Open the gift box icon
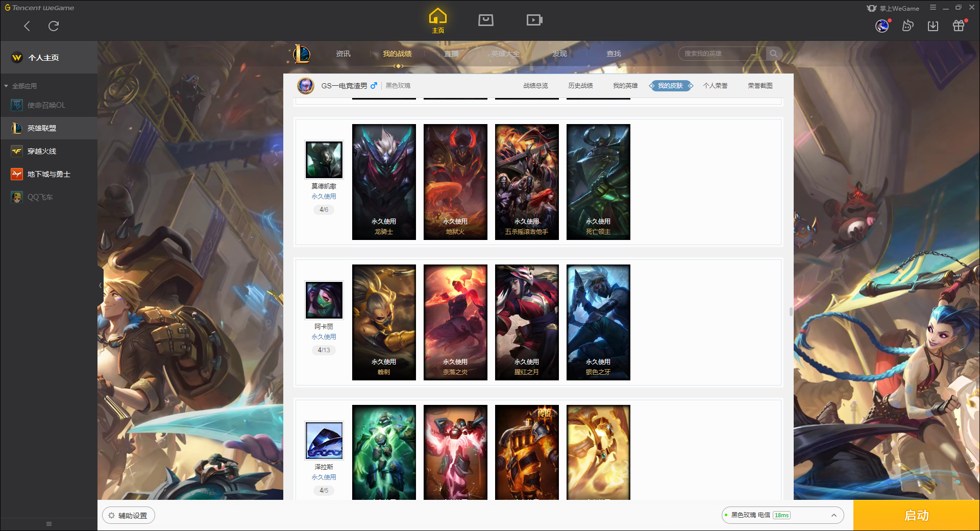Screen dimensions: 980x531 (959, 26)
